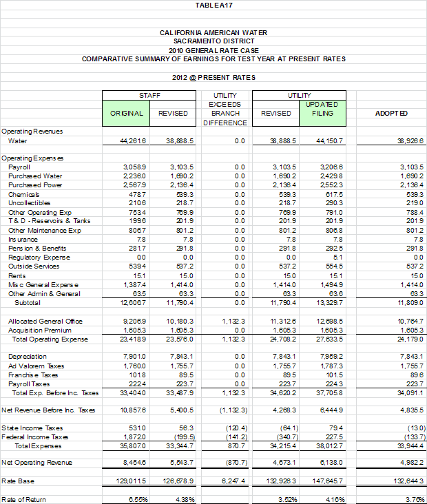Click the Allocated General Office row label
427x504 pixels.
pyautogui.click(x=45, y=321)
